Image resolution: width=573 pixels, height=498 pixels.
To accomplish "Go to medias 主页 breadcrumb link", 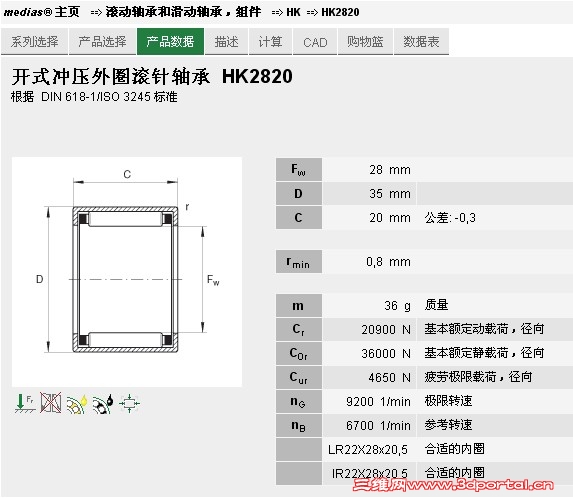I will [42, 12].
